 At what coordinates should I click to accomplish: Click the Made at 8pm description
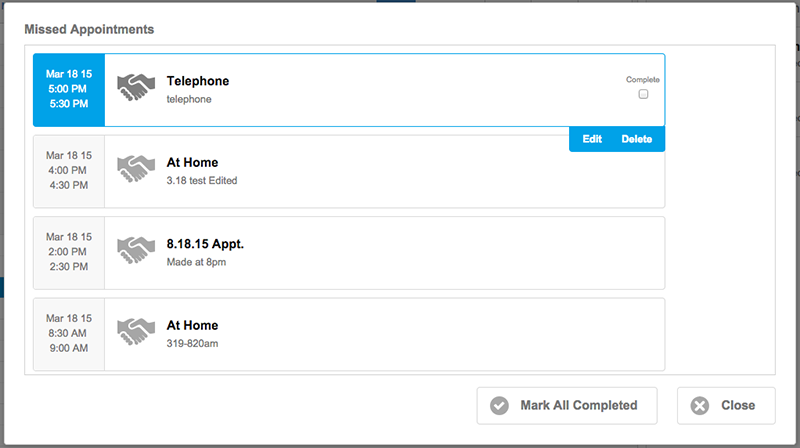[x=196, y=262]
